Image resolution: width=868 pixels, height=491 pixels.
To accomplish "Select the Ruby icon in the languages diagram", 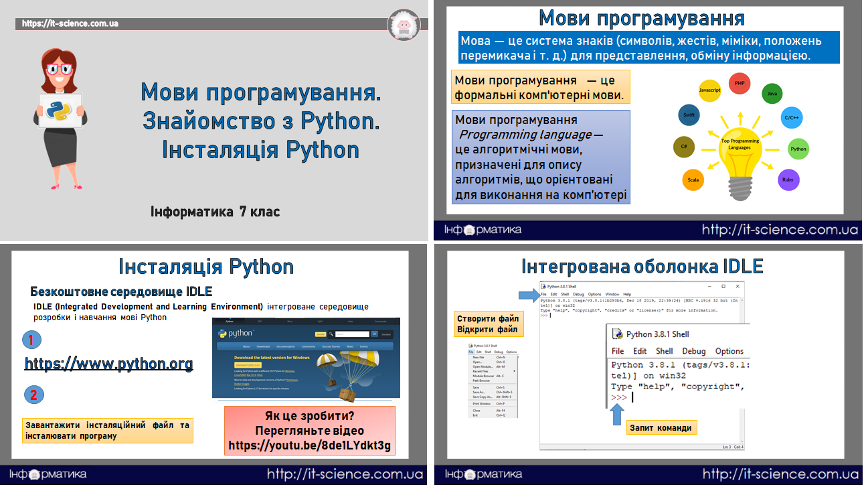I will pyautogui.click(x=788, y=180).
